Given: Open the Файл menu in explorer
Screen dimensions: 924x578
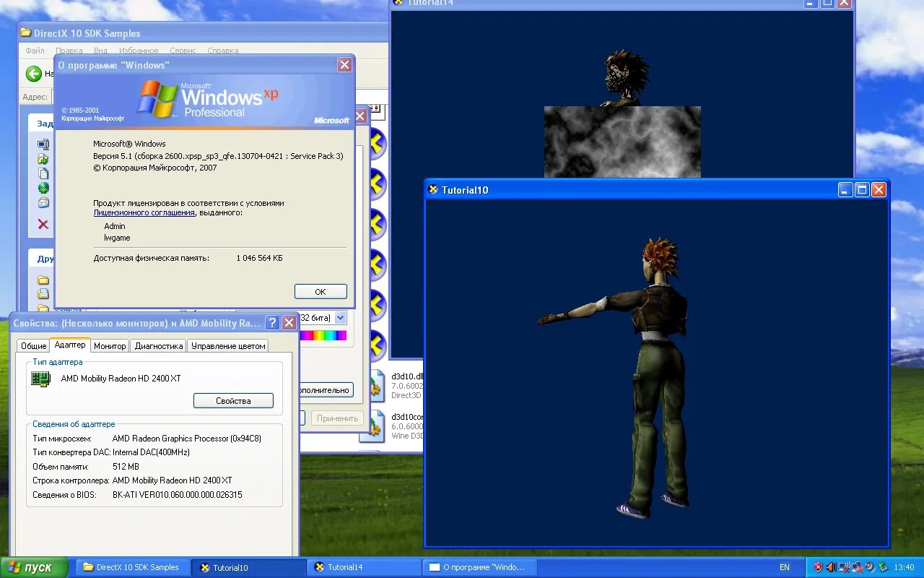Looking at the screenshot, I should [x=35, y=51].
